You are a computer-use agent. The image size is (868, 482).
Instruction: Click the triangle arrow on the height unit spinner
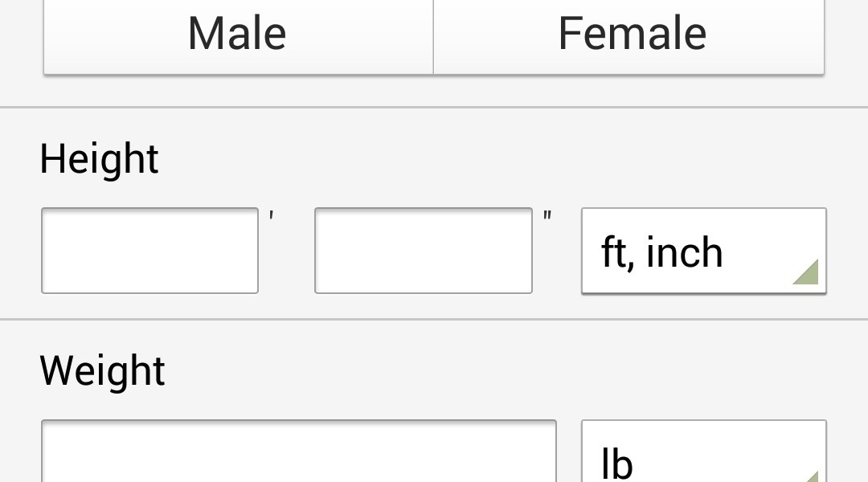point(806,273)
